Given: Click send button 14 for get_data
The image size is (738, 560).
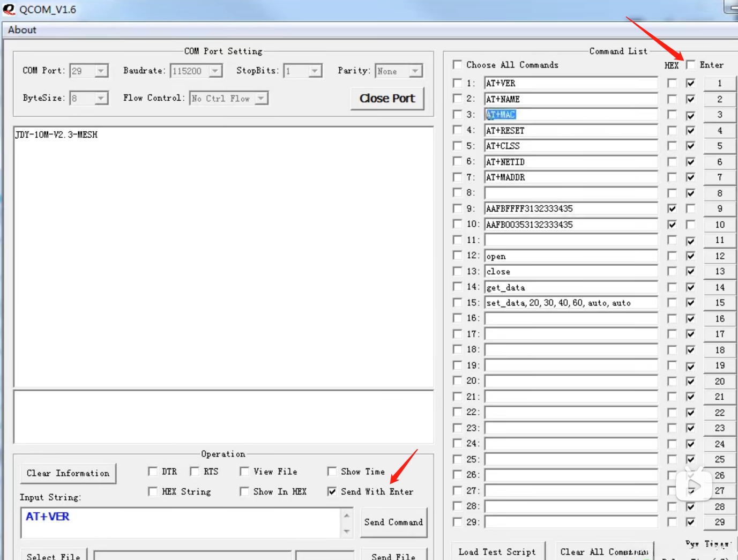Looking at the screenshot, I should 720,287.
